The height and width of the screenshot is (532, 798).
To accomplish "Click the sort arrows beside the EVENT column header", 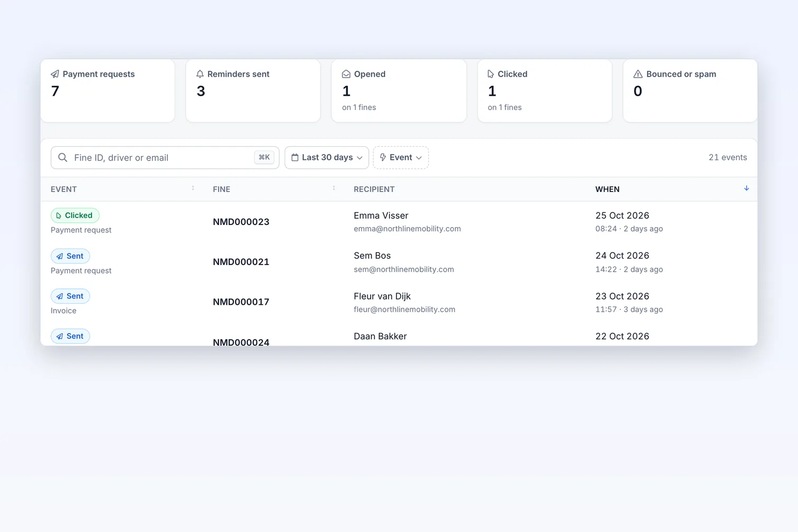I will (193, 188).
